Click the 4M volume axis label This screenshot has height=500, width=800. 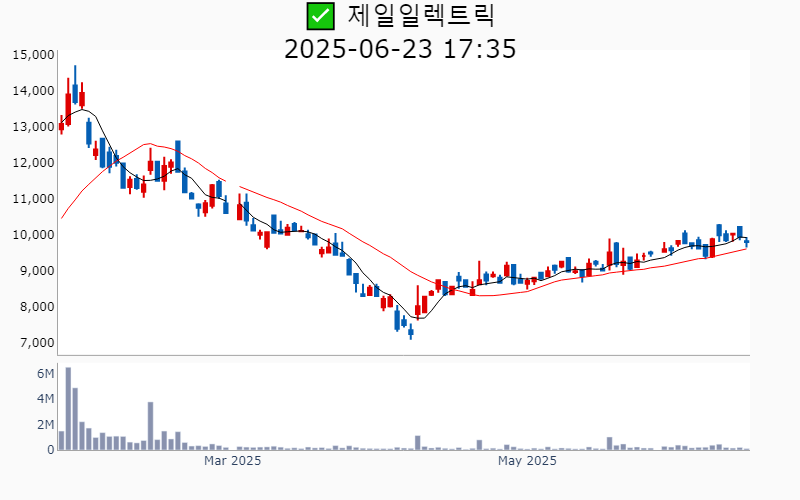click(x=45, y=399)
